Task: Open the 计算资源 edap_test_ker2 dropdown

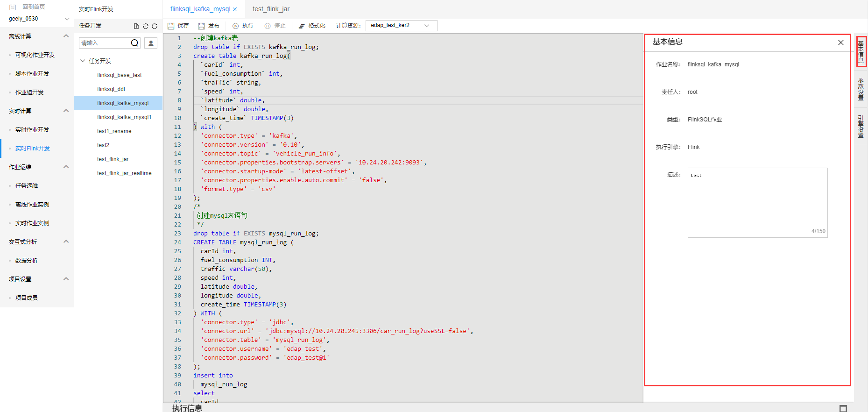Action: pos(402,25)
